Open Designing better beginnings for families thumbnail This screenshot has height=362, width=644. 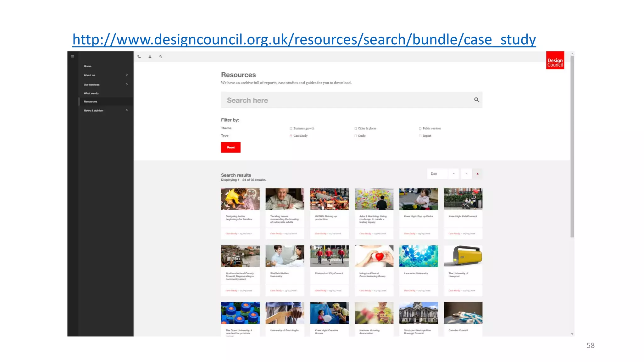point(240,199)
